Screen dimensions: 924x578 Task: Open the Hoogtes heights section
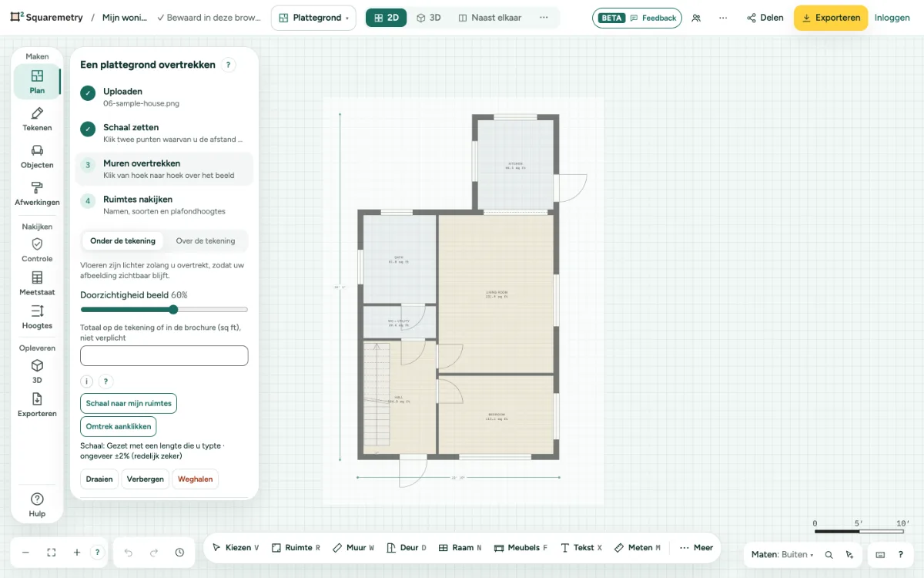coord(37,317)
